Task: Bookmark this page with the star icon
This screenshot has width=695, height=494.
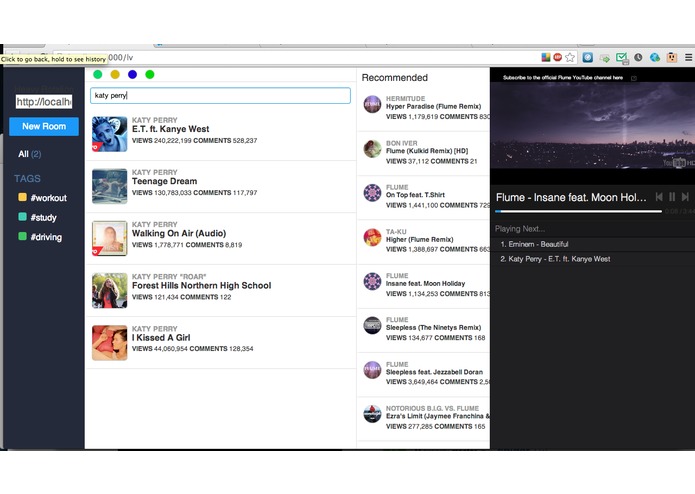Action: click(x=570, y=57)
